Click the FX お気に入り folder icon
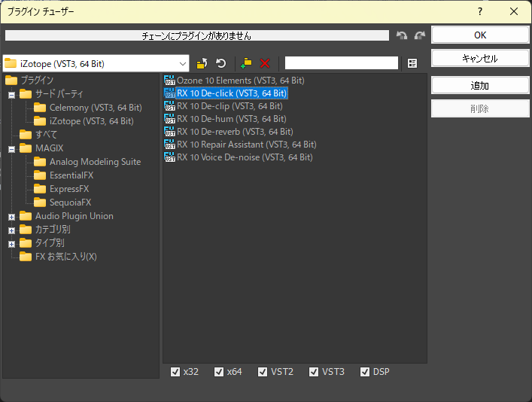This screenshot has width=532, height=402. tap(26, 257)
